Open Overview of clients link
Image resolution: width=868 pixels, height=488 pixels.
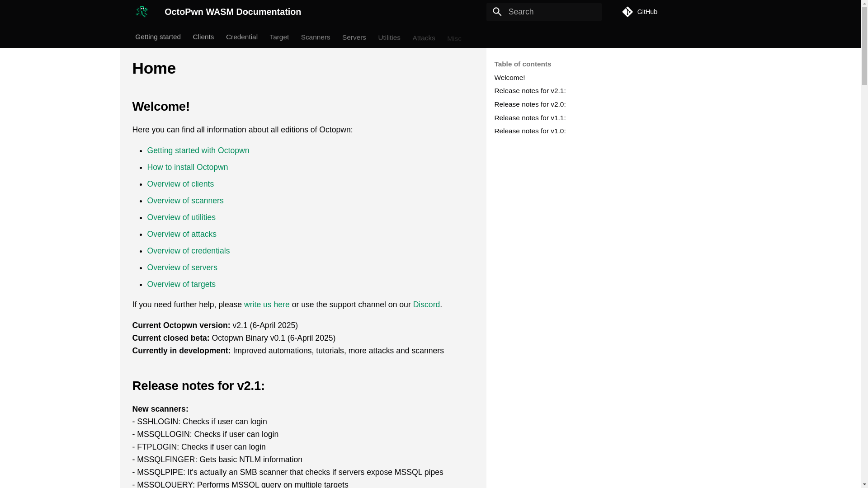pyautogui.click(x=180, y=184)
